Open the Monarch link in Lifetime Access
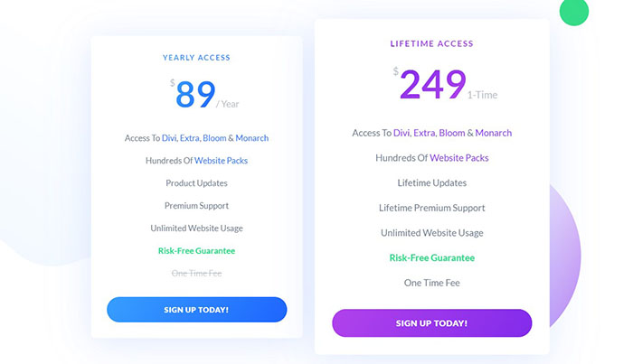This screenshot has width=633, height=364. [493, 133]
